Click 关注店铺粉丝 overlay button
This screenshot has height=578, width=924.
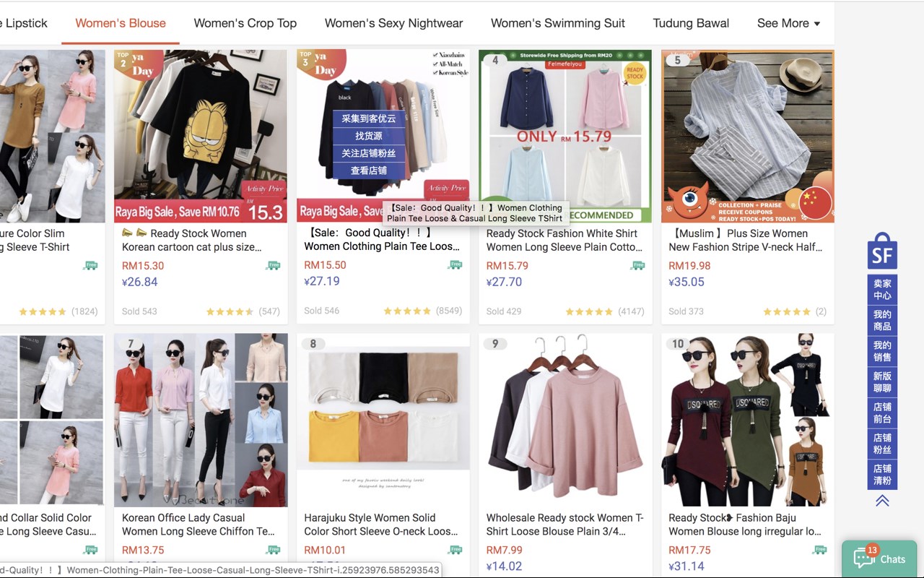[369, 153]
